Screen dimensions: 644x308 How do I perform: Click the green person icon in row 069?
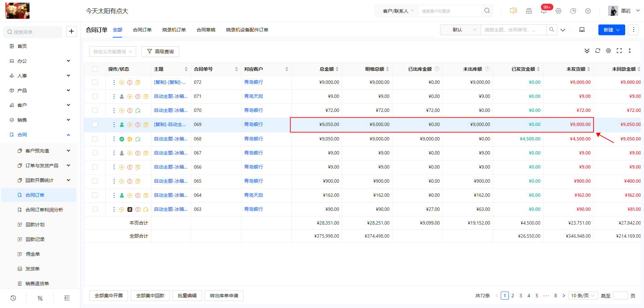[122, 125]
